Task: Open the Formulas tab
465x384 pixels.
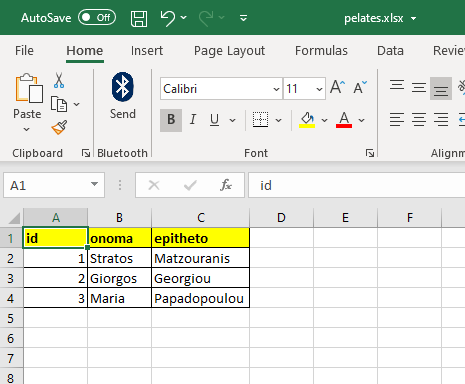Action: pos(321,51)
